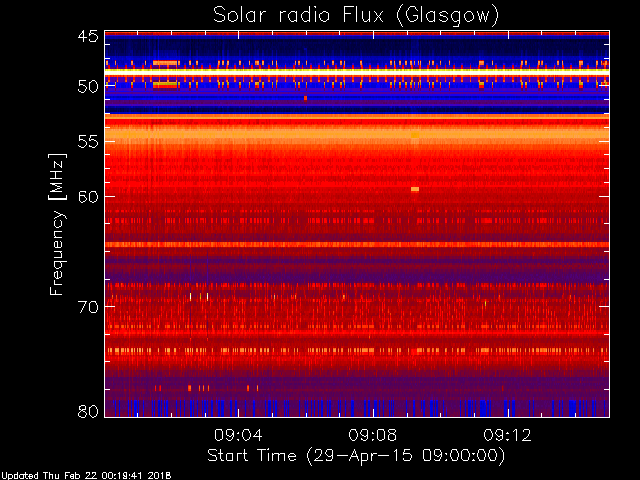This screenshot has width=640, height=480.
Task: Click the '80' frequency tick label
Action: tap(88, 411)
